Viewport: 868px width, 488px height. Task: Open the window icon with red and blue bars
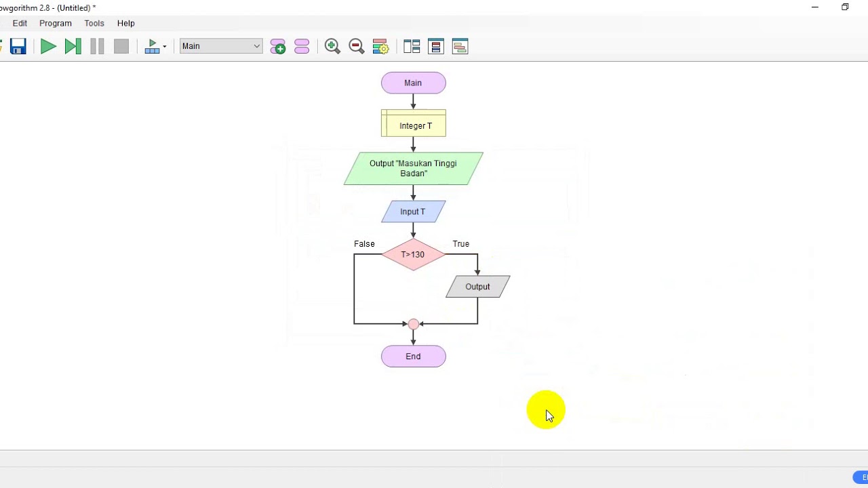coord(436,46)
